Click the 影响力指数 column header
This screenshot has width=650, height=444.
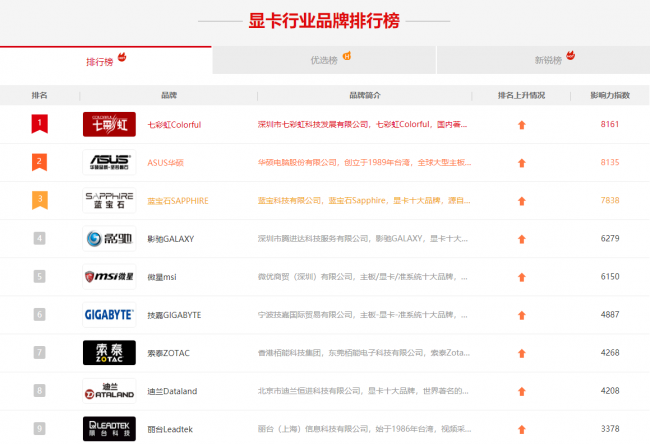click(x=610, y=95)
